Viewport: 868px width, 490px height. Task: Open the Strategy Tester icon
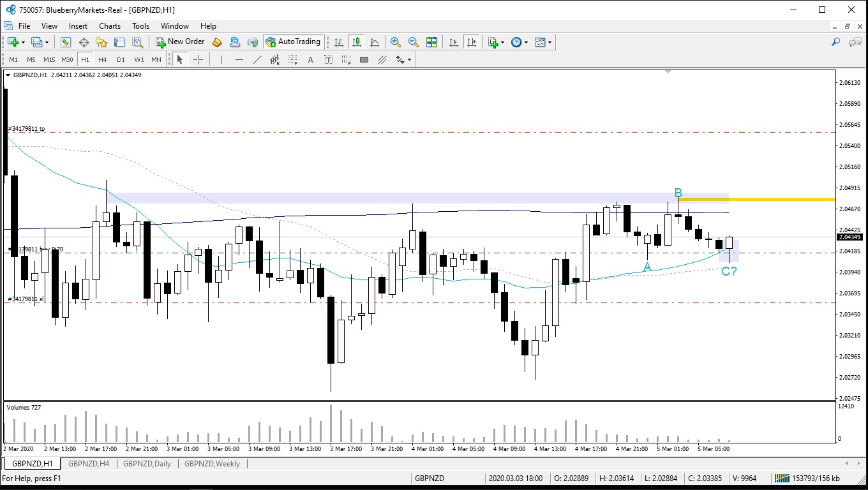click(137, 42)
